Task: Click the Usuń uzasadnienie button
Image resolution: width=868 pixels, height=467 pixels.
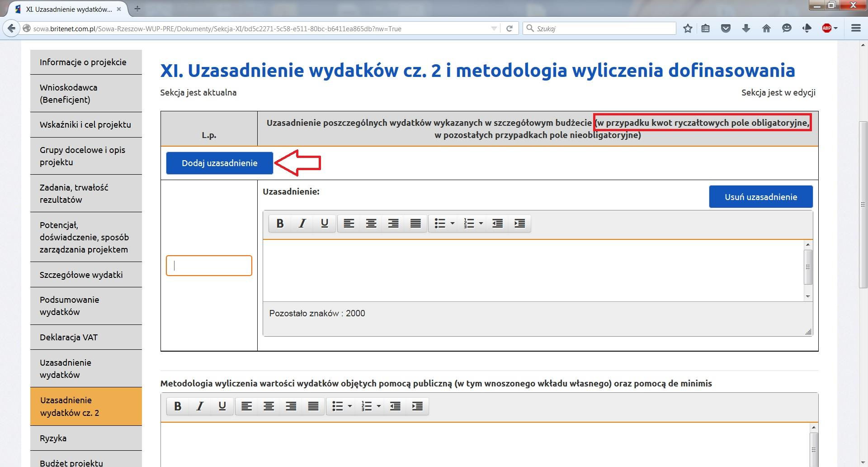Action: tap(761, 197)
